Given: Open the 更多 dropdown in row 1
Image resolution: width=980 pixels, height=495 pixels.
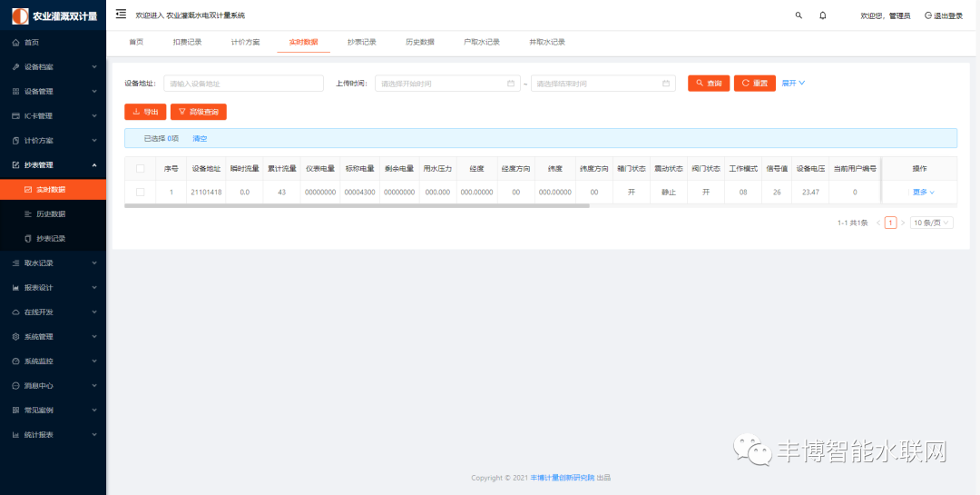Looking at the screenshot, I should coord(923,192).
